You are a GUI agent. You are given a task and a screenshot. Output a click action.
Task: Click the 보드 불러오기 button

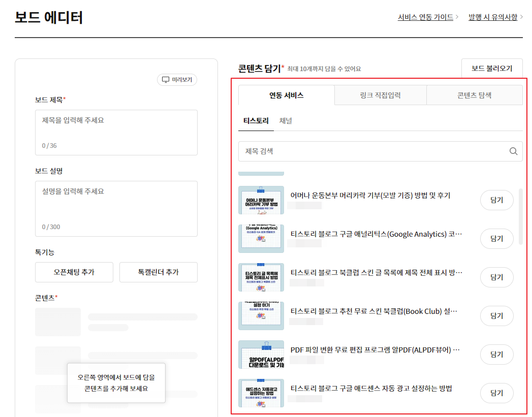[x=491, y=68]
